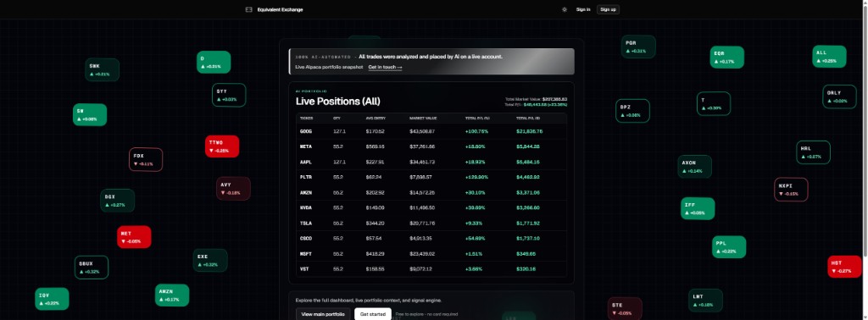Select the PGR ticker chip
The width and height of the screenshot is (868, 320).
(x=638, y=47)
